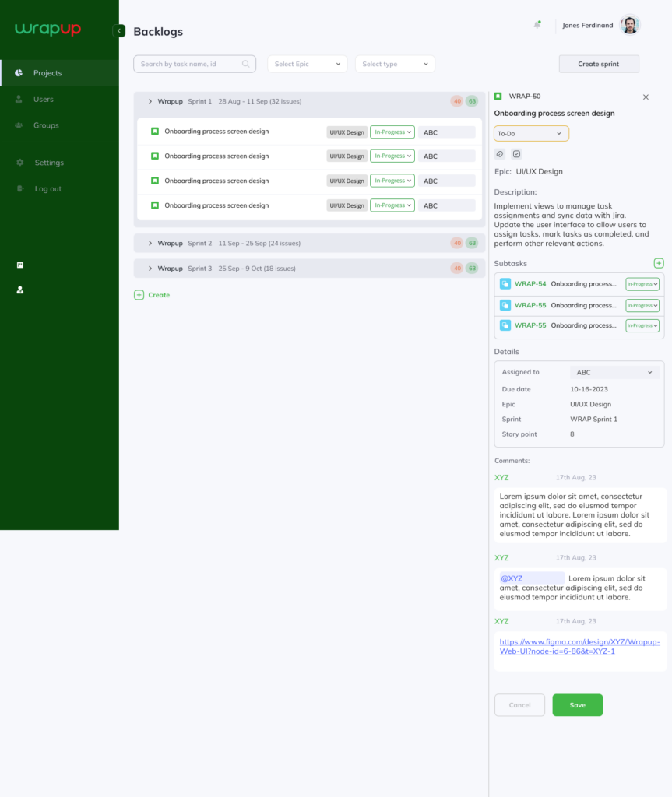Image resolution: width=672 pixels, height=797 pixels.
Task: Toggle the checklist icon in WRAP-50 panel
Action: click(516, 154)
